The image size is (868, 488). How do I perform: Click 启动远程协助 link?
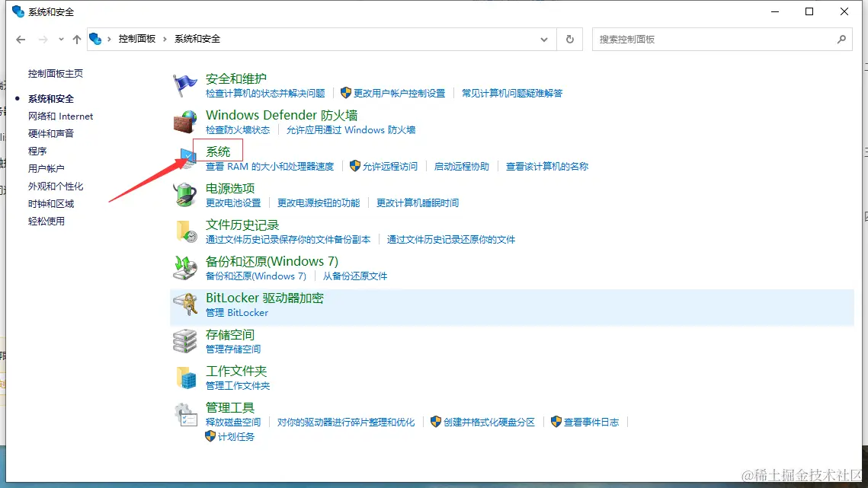(x=462, y=167)
